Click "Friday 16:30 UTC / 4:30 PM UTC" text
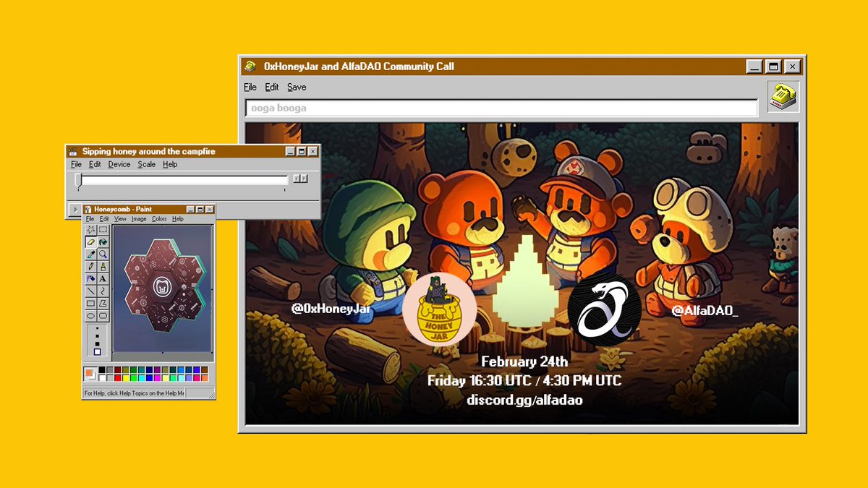Viewport: 868px width, 488px height. point(524,380)
